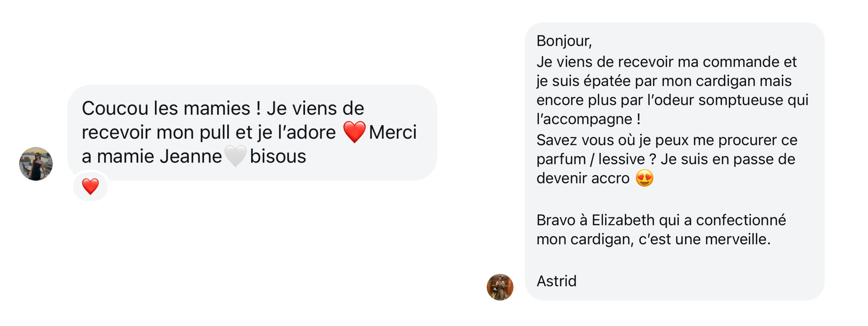This screenshot has height=326, width=868.
Task: Click the red heart emoji after "je l'adore"
Action: pyautogui.click(x=354, y=132)
